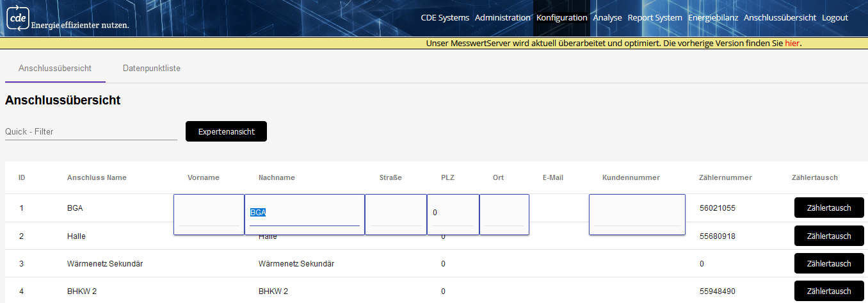Click Zählertausch button for BHKW 2 row

click(x=829, y=291)
